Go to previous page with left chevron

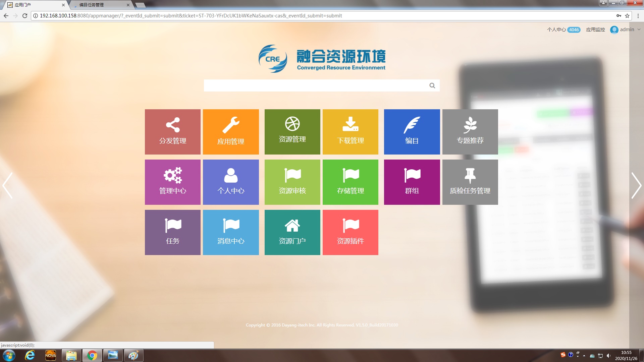click(x=8, y=185)
